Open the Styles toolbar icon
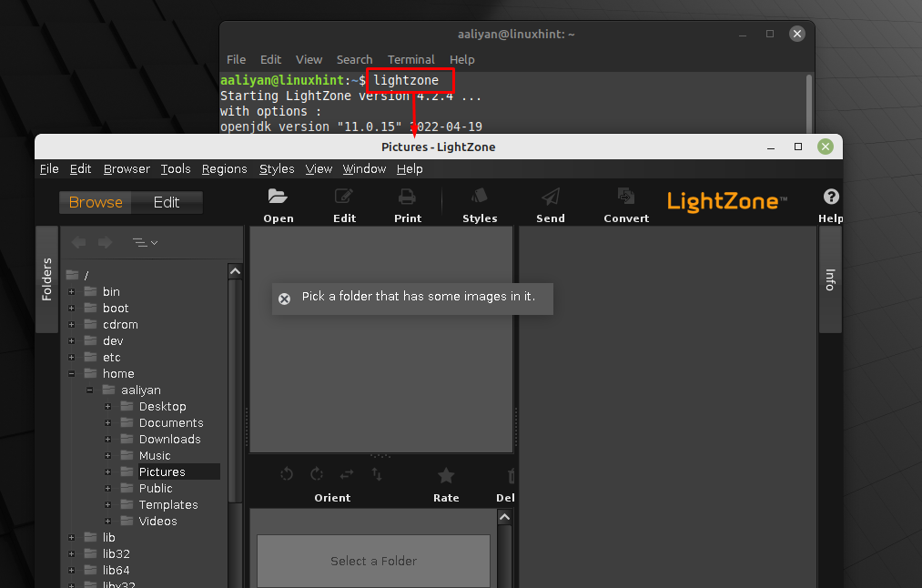922x588 pixels. (x=480, y=197)
